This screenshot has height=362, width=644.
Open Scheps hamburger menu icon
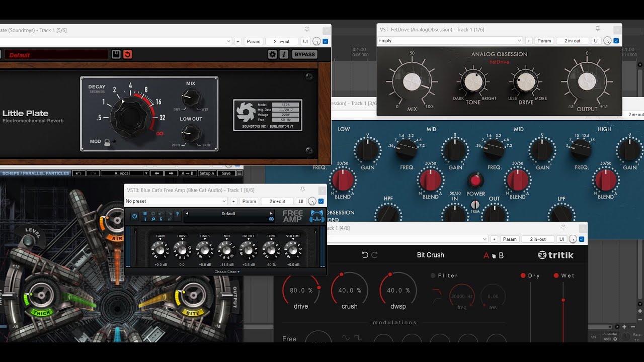pos(239,173)
